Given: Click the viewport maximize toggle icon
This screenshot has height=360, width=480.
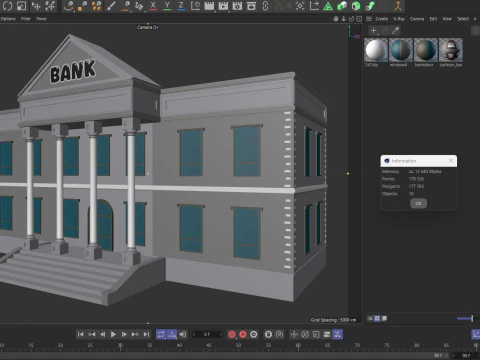Looking at the screenshot, I should [x=359, y=19].
